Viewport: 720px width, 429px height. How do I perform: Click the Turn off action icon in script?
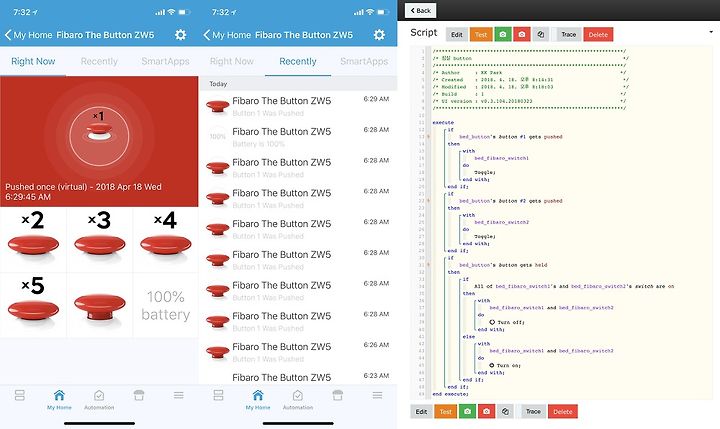(x=492, y=322)
